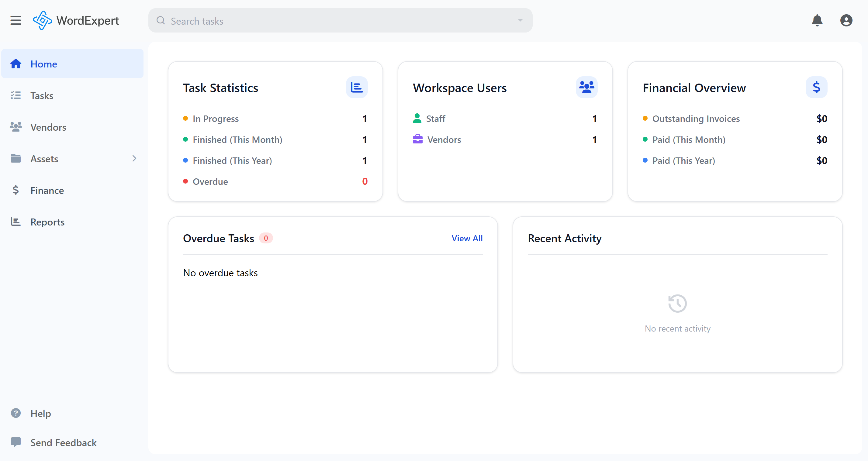This screenshot has height=461, width=868.
Task: Click the search magnifier icon
Action: click(161, 21)
